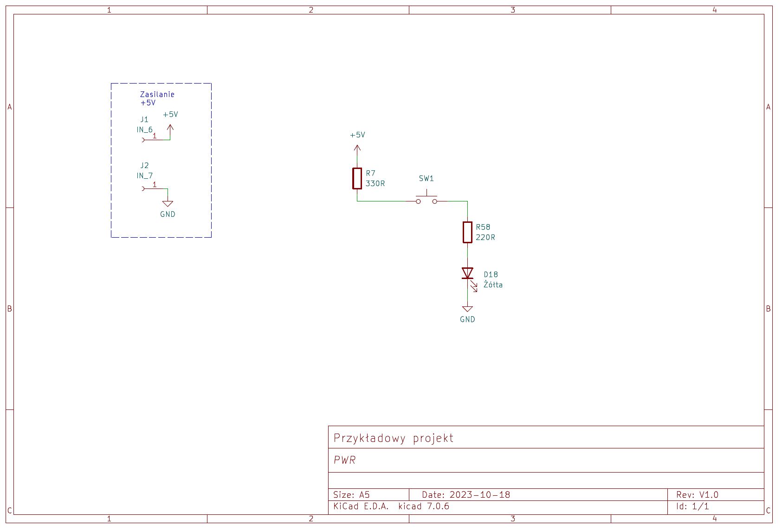Select the R58 resistor symbol

click(x=467, y=232)
